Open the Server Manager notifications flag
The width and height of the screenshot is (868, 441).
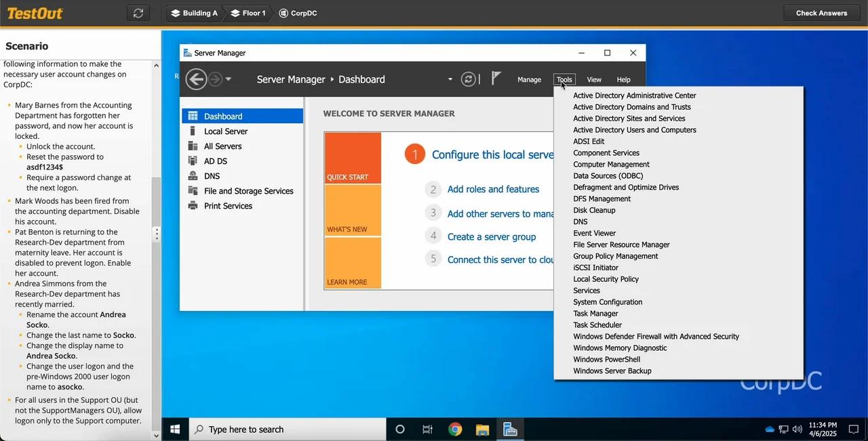(x=497, y=77)
